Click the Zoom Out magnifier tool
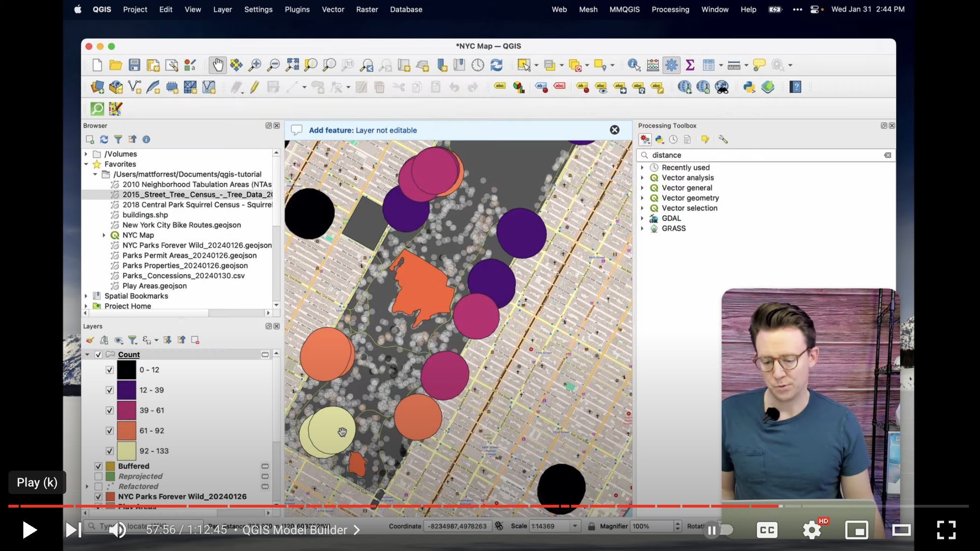Screen dimensions: 980x551 273,65
